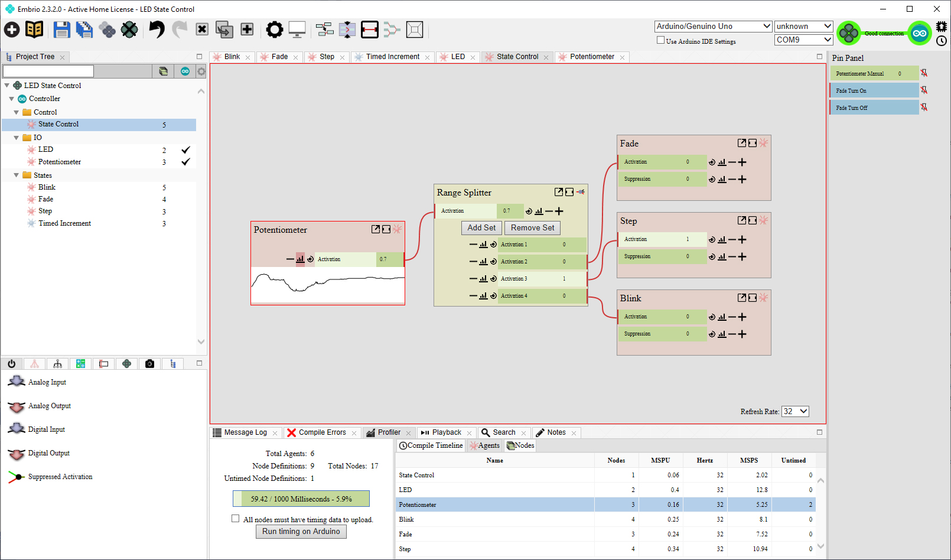Click the undo arrow in toolbar

[157, 30]
